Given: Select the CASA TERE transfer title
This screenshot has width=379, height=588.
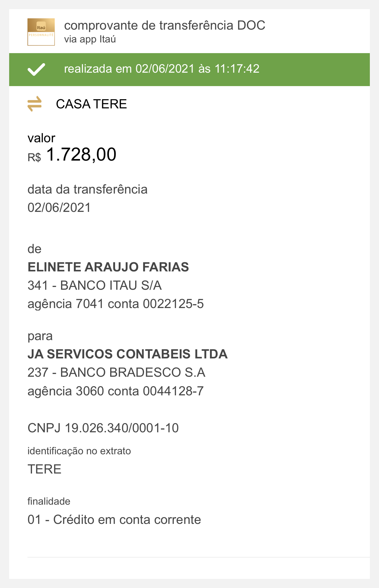Looking at the screenshot, I should point(91,104).
